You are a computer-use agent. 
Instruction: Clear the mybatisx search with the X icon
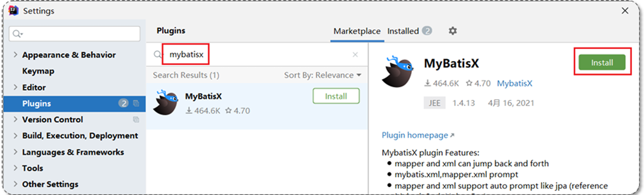pyautogui.click(x=355, y=54)
